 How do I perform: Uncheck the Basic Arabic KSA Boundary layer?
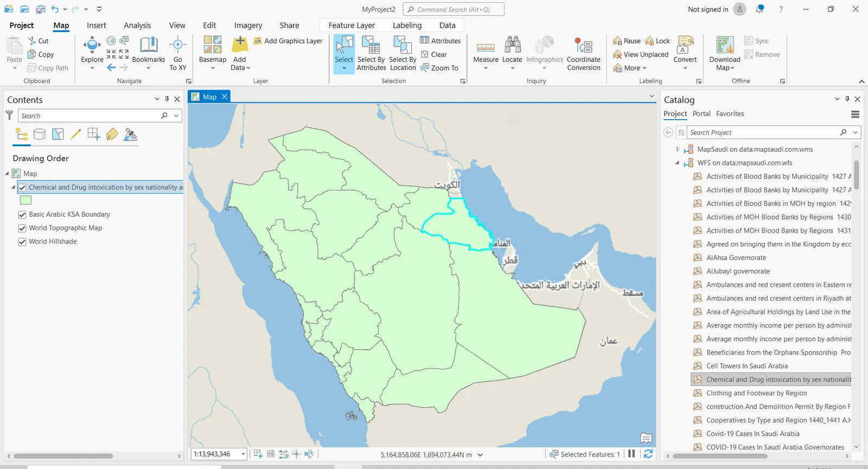pos(22,215)
